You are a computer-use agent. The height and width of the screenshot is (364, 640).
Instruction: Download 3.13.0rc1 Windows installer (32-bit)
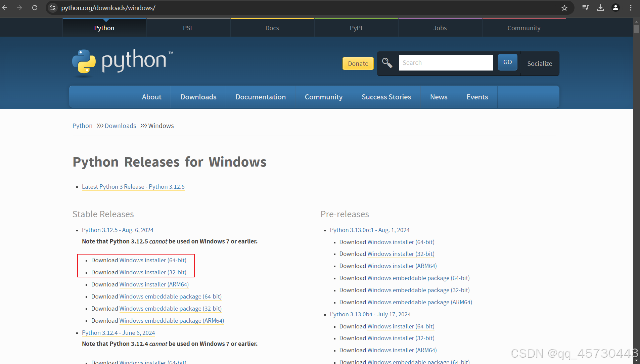(401, 254)
